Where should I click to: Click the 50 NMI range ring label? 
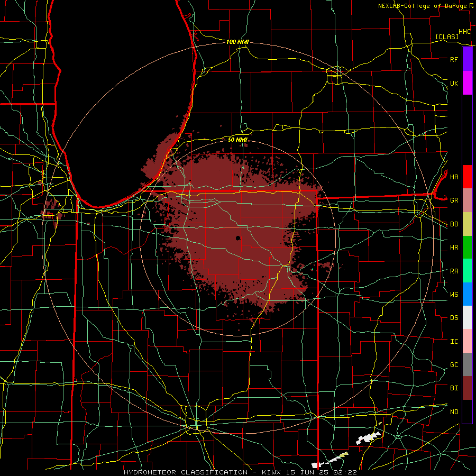(x=237, y=140)
